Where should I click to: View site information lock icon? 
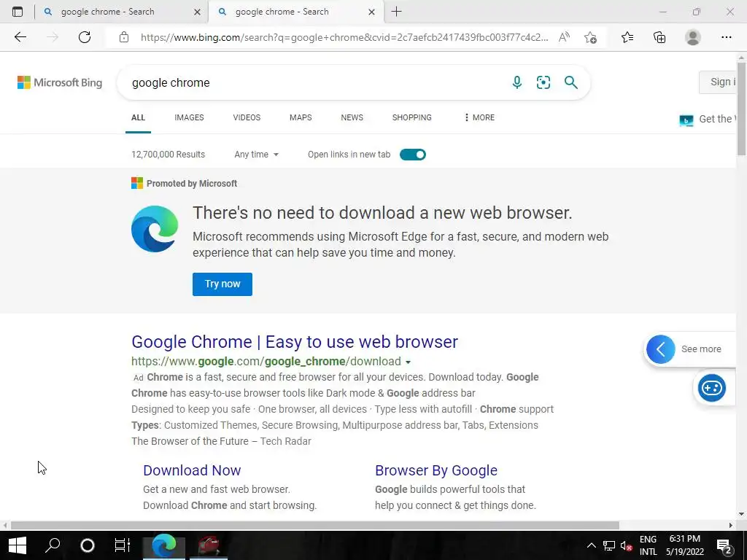point(124,37)
